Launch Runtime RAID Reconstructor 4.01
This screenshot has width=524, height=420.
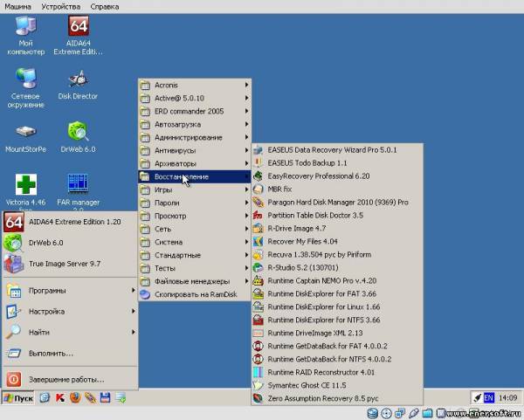tap(337, 372)
